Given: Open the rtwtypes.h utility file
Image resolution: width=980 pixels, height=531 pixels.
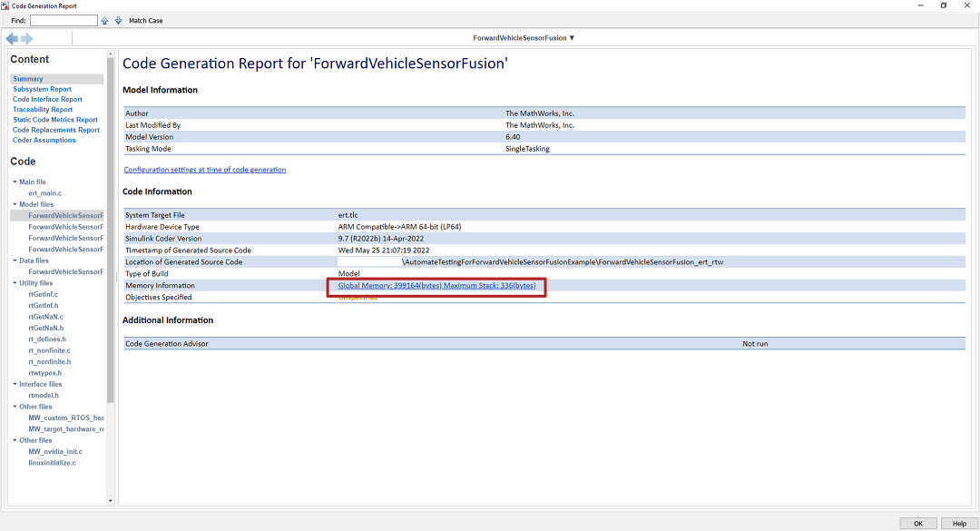Looking at the screenshot, I should click(45, 373).
